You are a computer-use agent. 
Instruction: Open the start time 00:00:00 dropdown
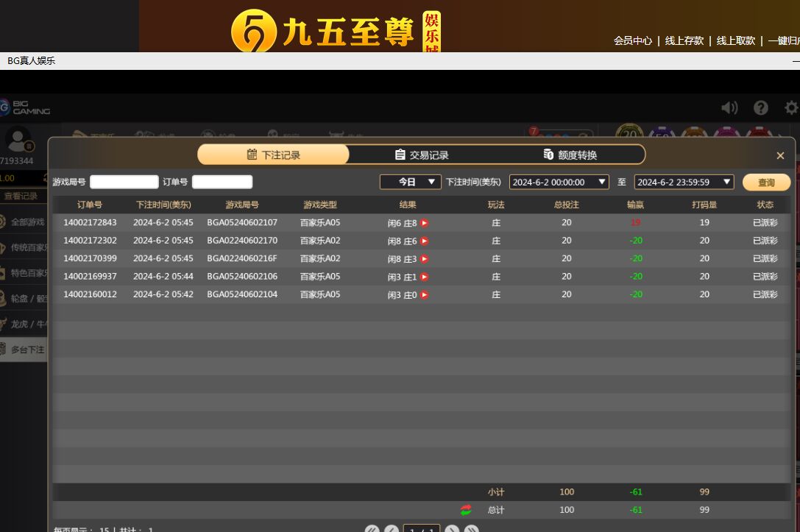point(559,182)
